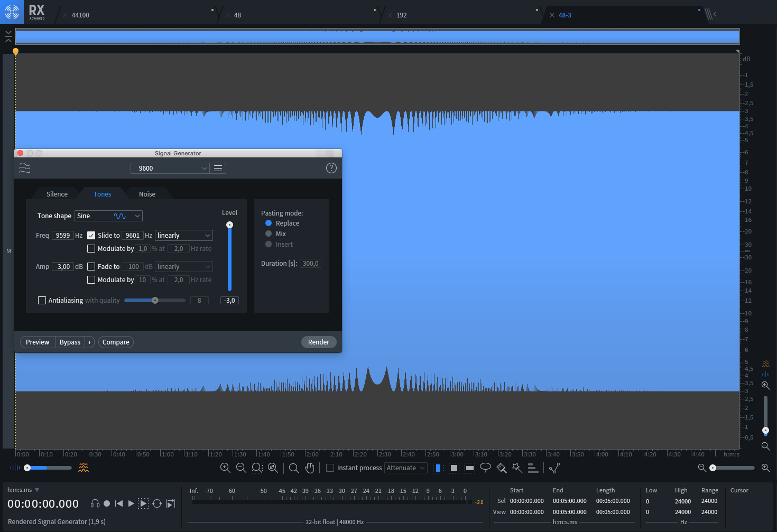This screenshot has height=532, width=777.
Task: Open the Fade to linearly dropdown
Action: (184, 267)
